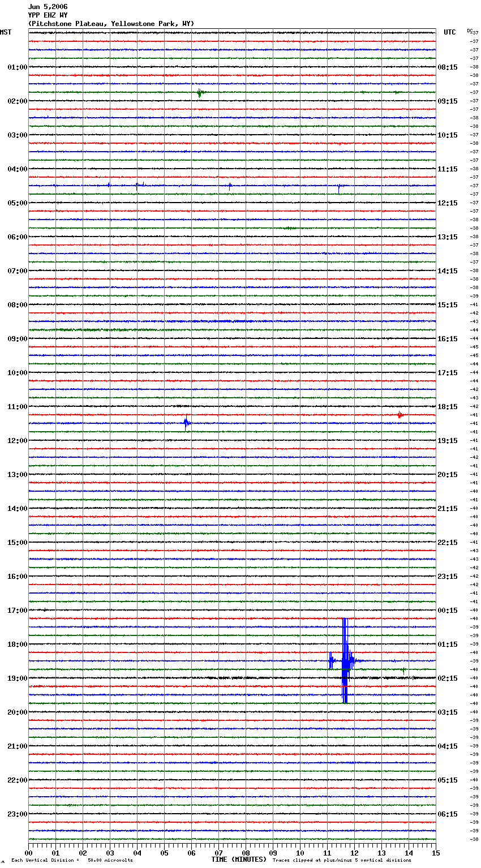
Task: Click the UTC time label '20:15'
Action: point(448,475)
